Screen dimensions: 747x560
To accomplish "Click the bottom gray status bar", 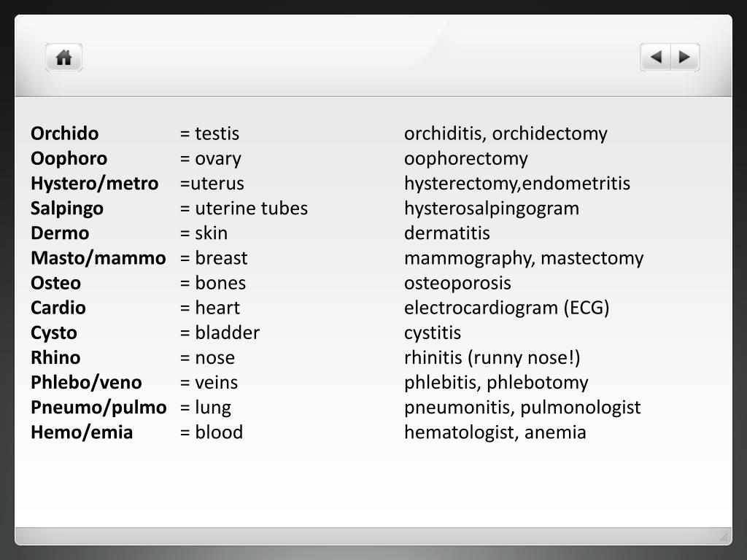I will coord(373,536).
